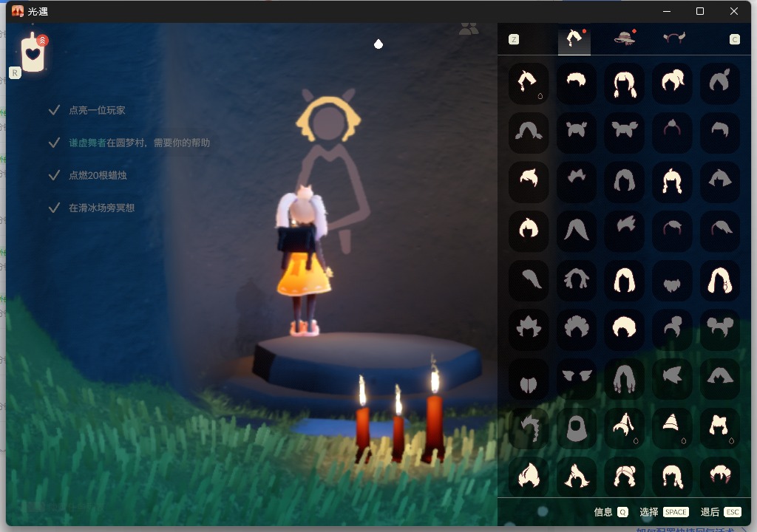Select the small grey spiky crown hairstyle
This screenshot has height=532, width=757.
[x=576, y=182]
